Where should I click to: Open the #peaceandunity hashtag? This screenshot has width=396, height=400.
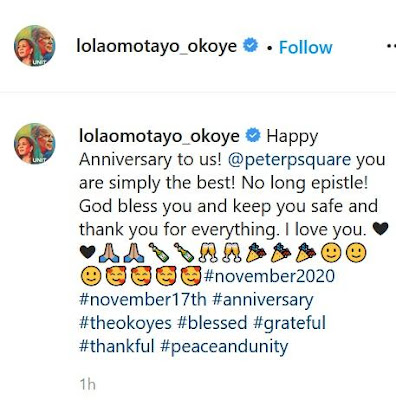pyautogui.click(x=224, y=347)
